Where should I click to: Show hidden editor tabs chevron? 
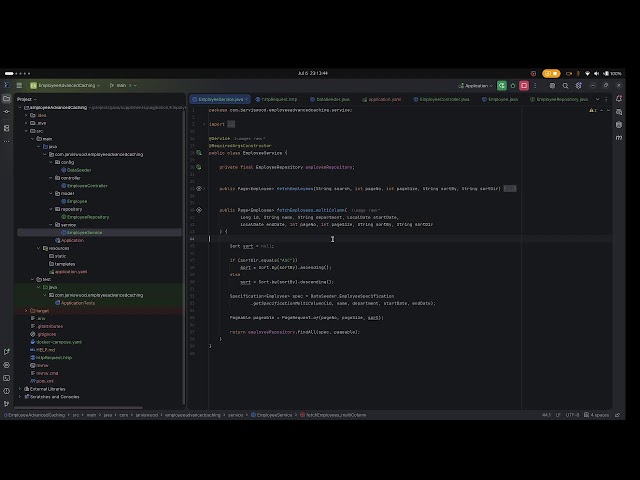click(x=598, y=99)
